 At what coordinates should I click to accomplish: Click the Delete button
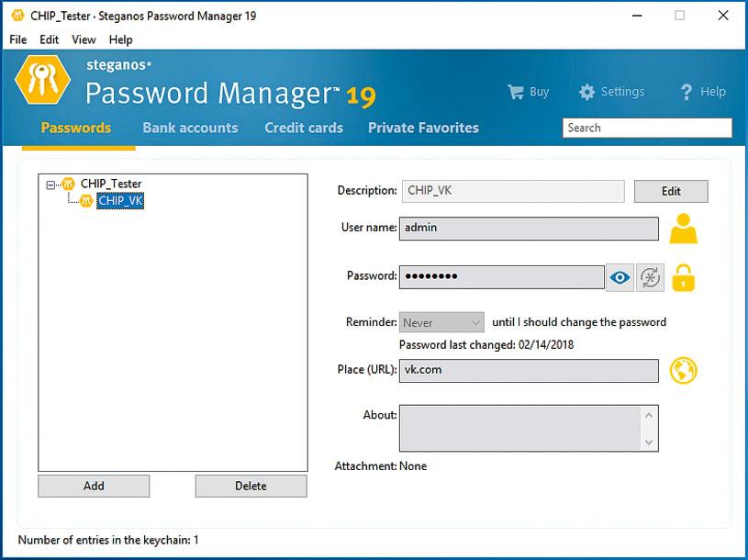[251, 486]
